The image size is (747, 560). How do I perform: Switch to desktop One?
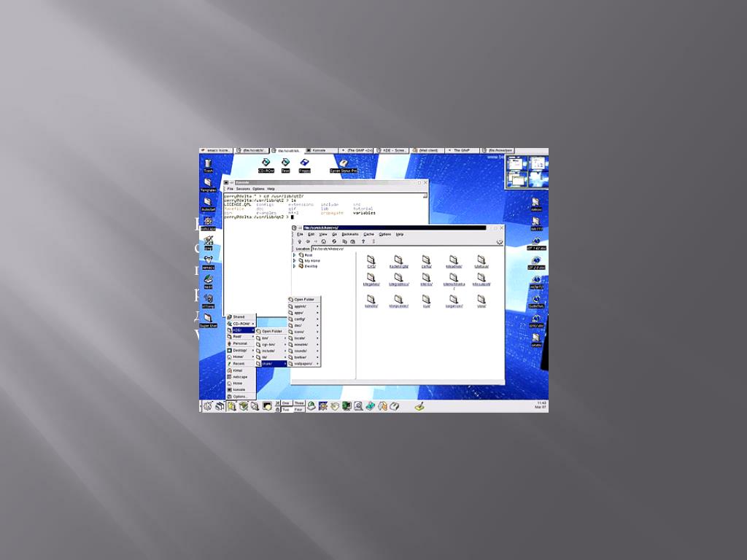click(286, 403)
